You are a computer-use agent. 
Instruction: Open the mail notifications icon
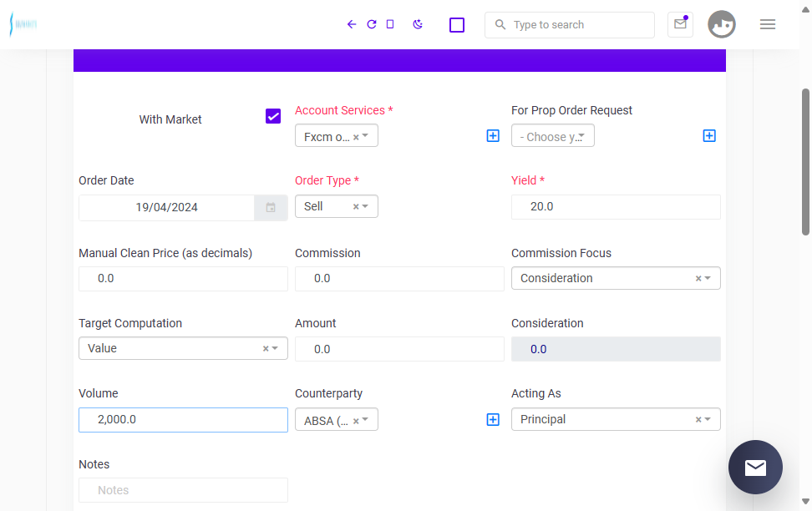[681, 24]
